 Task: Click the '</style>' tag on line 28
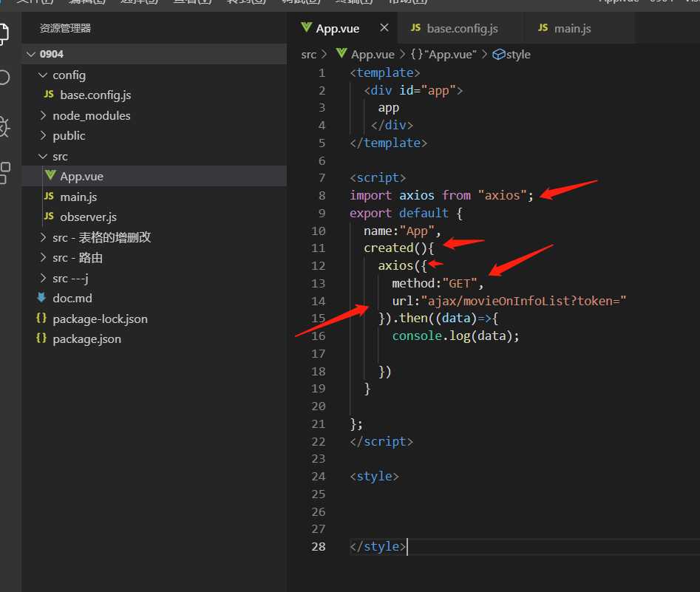tap(378, 546)
